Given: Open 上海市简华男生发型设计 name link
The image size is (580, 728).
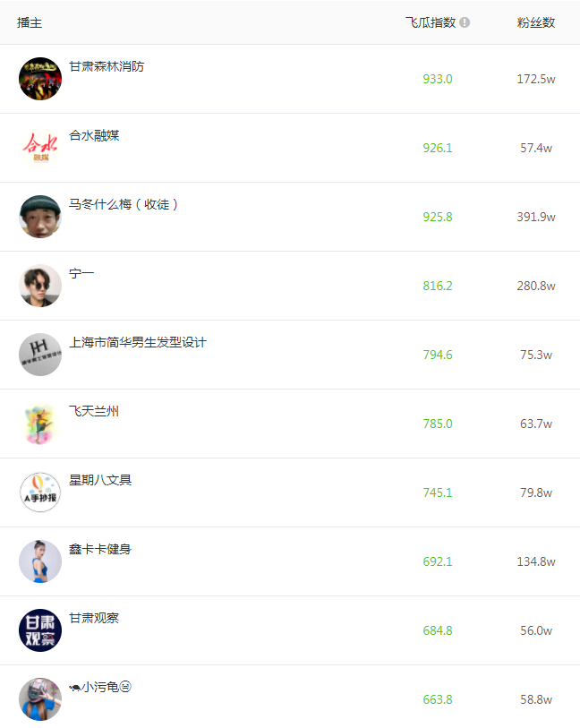Looking at the screenshot, I should point(138,343).
